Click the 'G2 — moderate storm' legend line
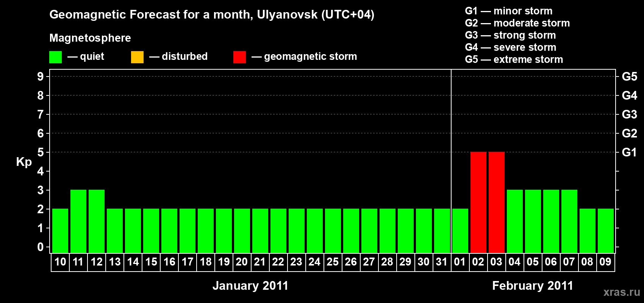Screen dimensions: 644x303 pyautogui.click(x=517, y=23)
